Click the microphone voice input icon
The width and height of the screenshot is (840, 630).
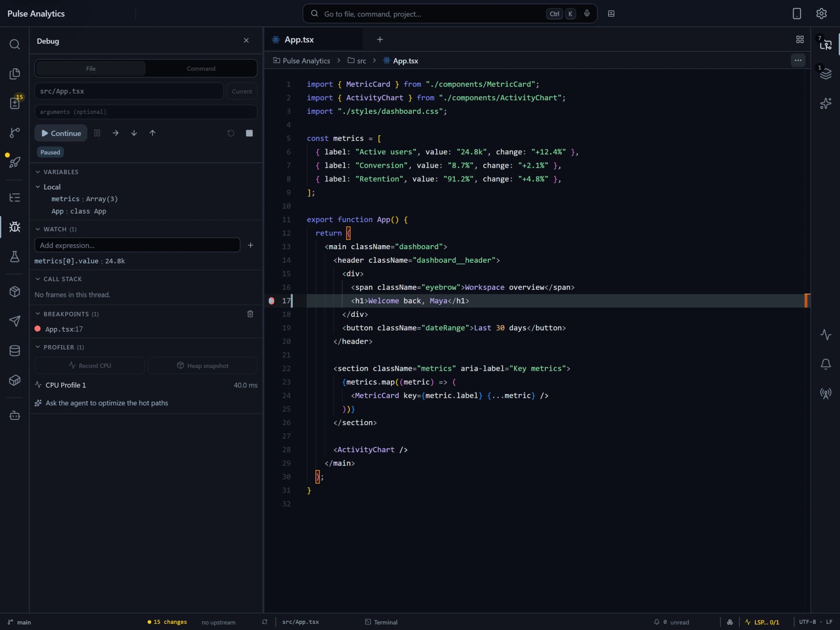tap(587, 14)
